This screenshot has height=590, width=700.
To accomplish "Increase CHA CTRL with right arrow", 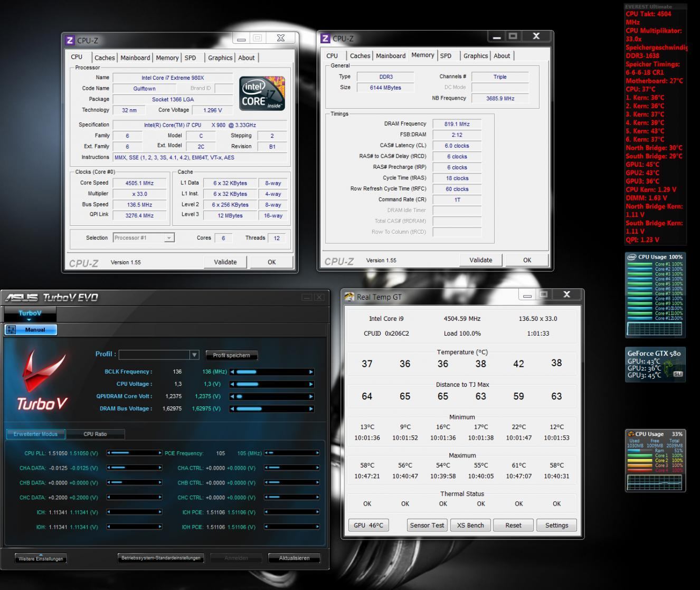I will pos(318,468).
